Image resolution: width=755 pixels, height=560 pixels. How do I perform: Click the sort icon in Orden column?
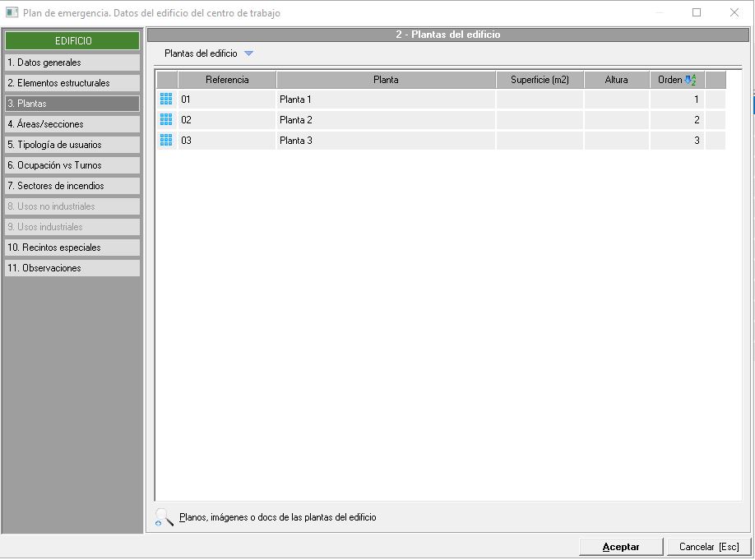coord(690,80)
